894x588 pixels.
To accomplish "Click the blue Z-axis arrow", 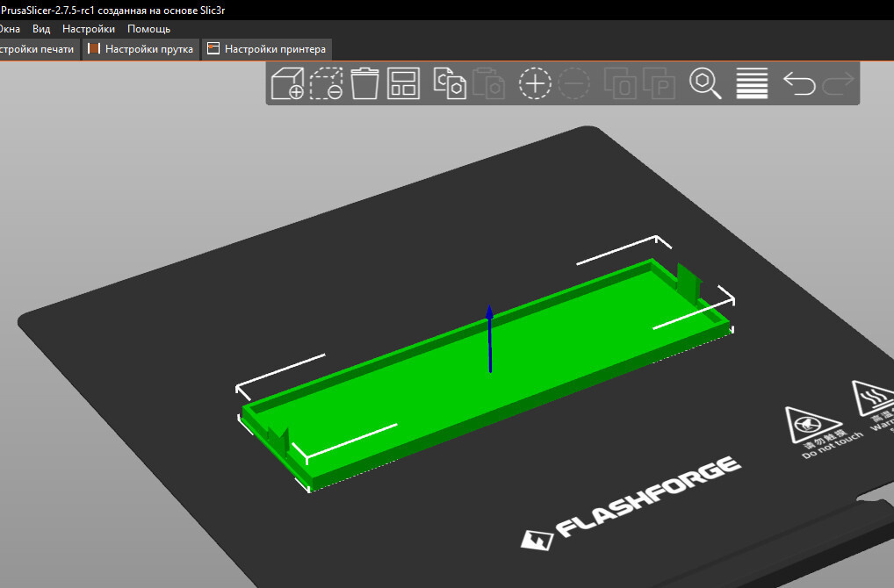I will point(490,339).
